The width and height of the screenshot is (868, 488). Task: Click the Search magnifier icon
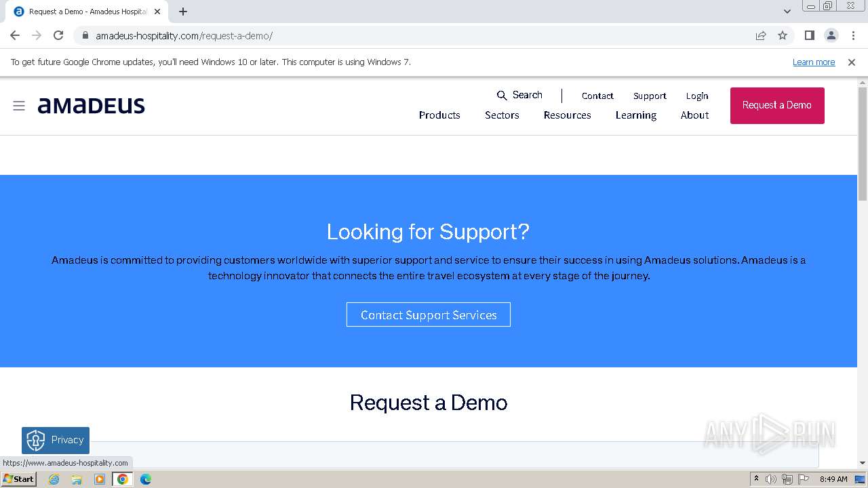pyautogui.click(x=502, y=96)
